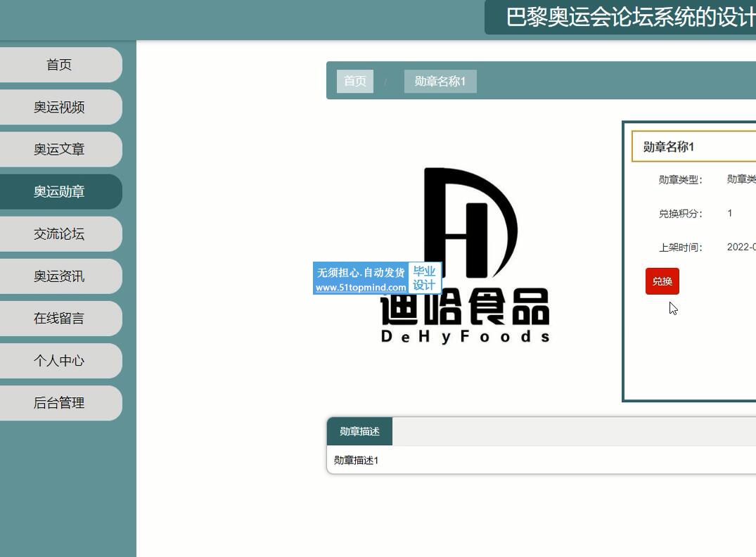
Task: Go to 个人中心 in the sidebar
Action: [x=59, y=361]
